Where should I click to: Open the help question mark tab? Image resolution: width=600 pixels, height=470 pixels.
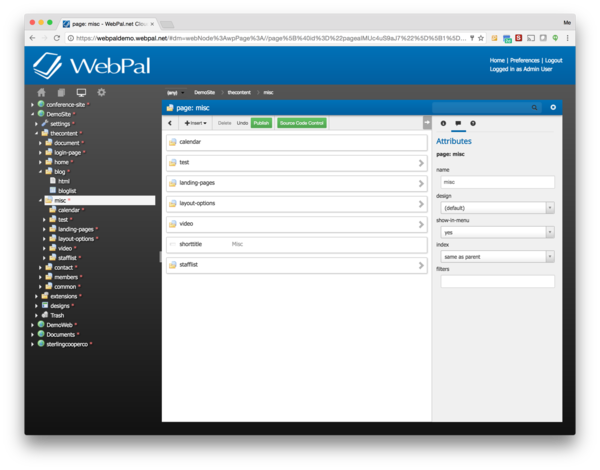473,123
